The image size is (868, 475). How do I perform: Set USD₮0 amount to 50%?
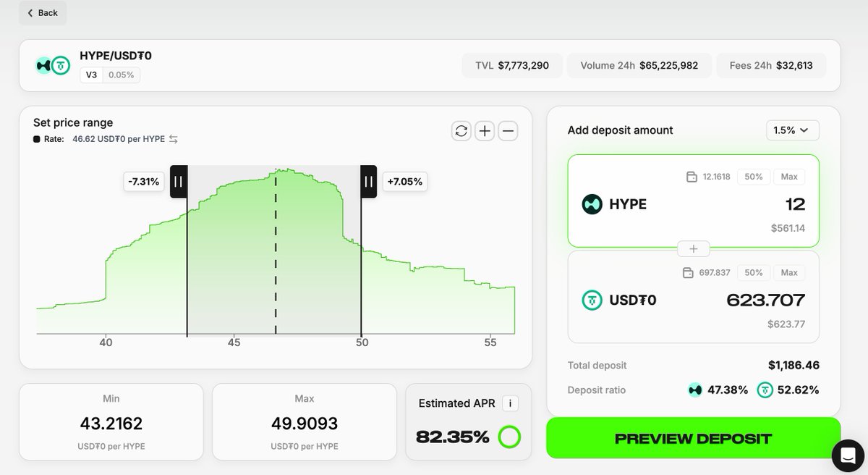pos(754,273)
